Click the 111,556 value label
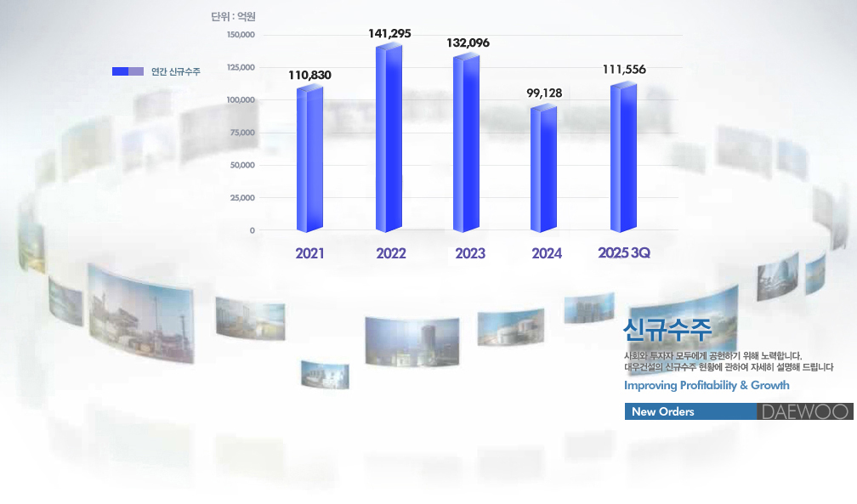 (624, 70)
